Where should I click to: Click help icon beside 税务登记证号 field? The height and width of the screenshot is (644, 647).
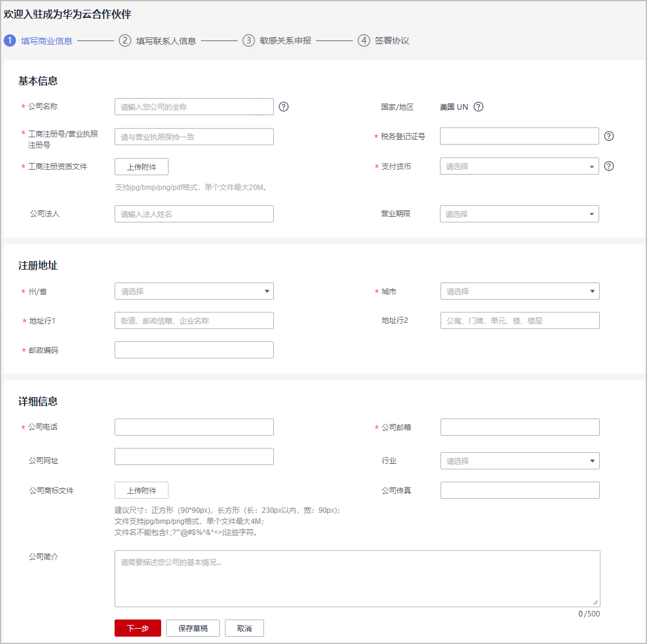pos(608,136)
